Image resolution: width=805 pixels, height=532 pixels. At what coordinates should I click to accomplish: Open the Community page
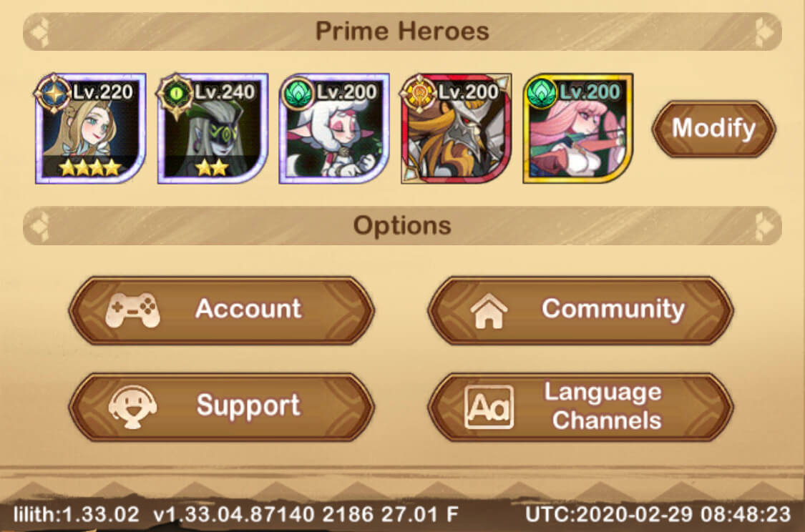coord(580,310)
